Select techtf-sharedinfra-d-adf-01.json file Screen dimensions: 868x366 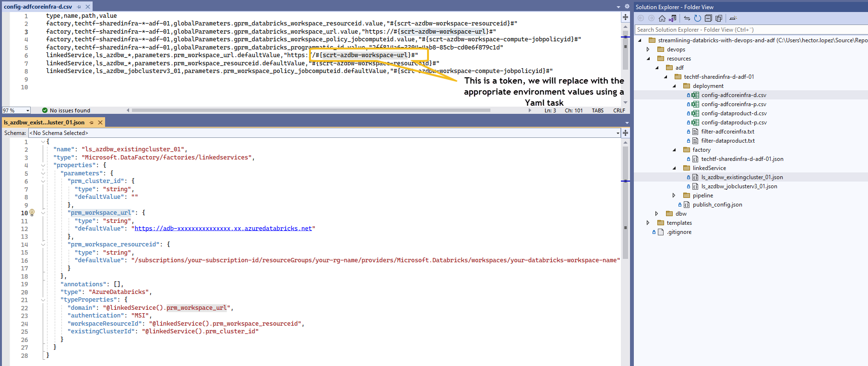click(742, 159)
